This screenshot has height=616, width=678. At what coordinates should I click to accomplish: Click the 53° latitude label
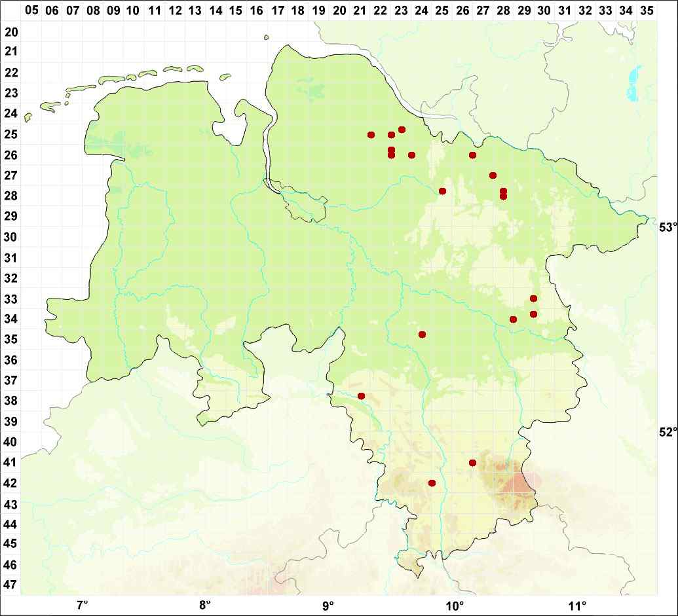pos(668,227)
